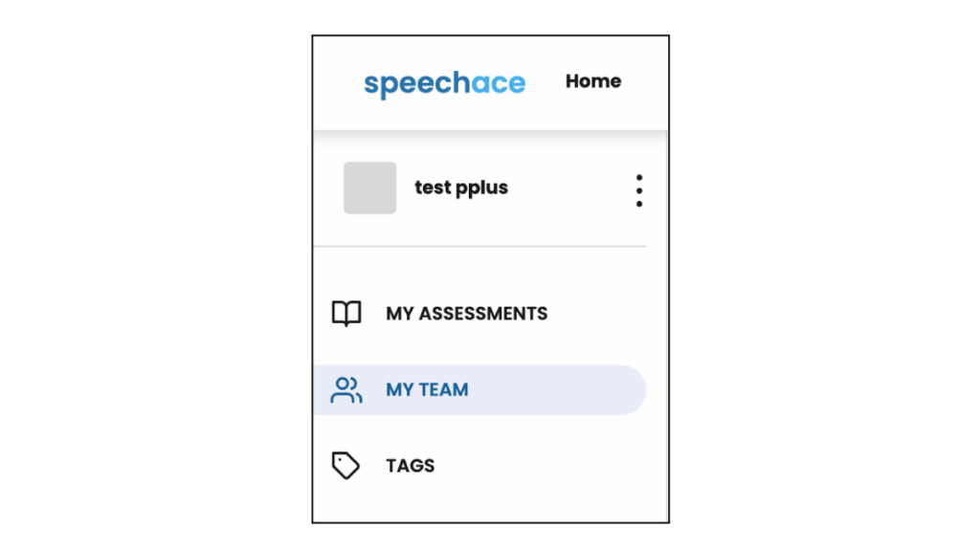
Task: Click the word 'TEAM' in the sidebar
Action: click(444, 390)
